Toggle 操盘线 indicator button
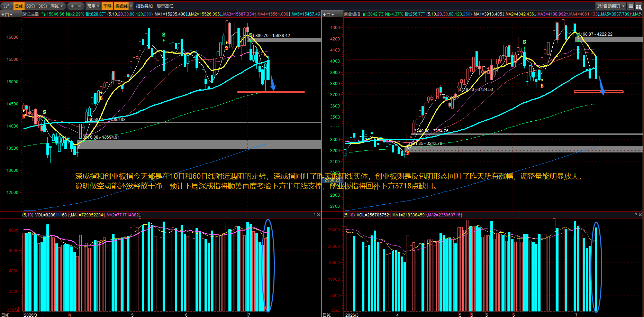The height and width of the screenshot is (317, 644). 122,6
